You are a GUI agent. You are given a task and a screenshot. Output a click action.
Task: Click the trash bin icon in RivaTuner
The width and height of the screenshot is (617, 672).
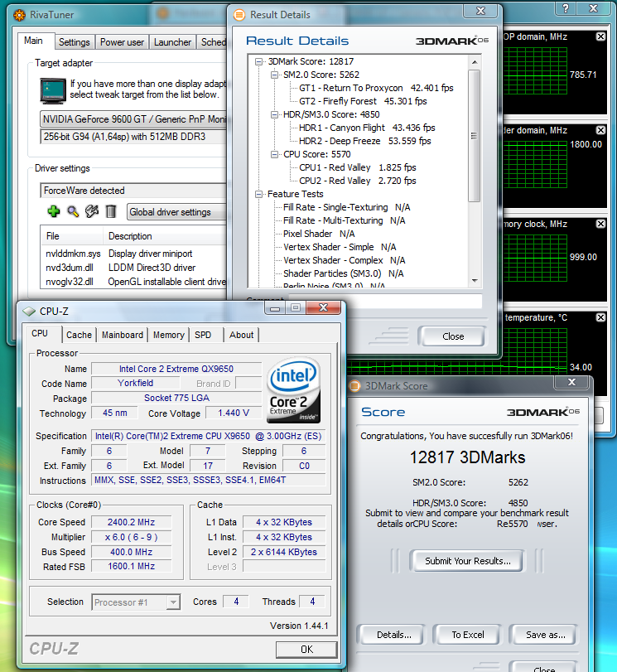[x=111, y=211]
